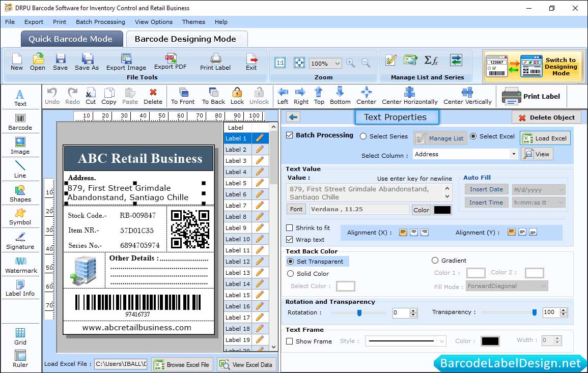Open the formula series icon
The height and width of the screenshot is (373, 588).
tap(431, 60)
